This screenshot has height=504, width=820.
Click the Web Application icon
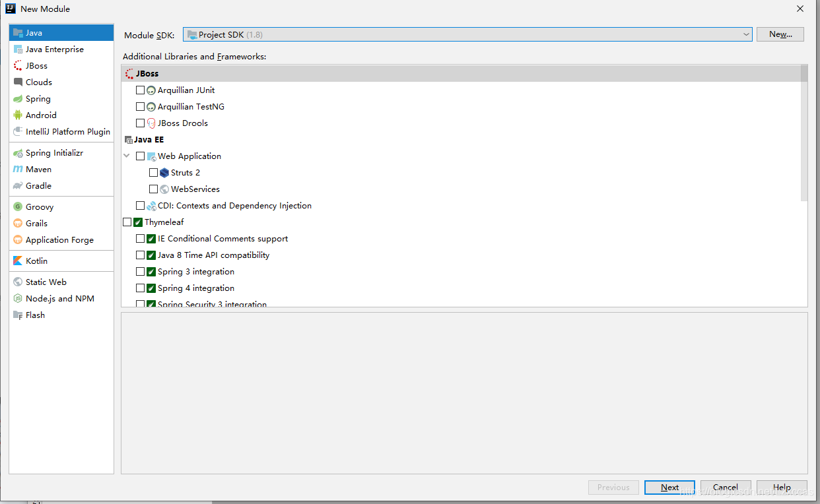[x=151, y=156]
